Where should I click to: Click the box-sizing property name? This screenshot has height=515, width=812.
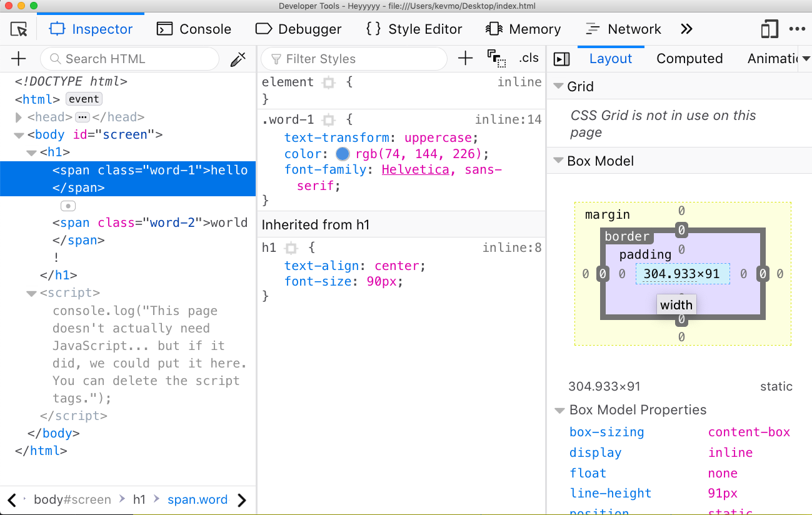pyautogui.click(x=606, y=432)
